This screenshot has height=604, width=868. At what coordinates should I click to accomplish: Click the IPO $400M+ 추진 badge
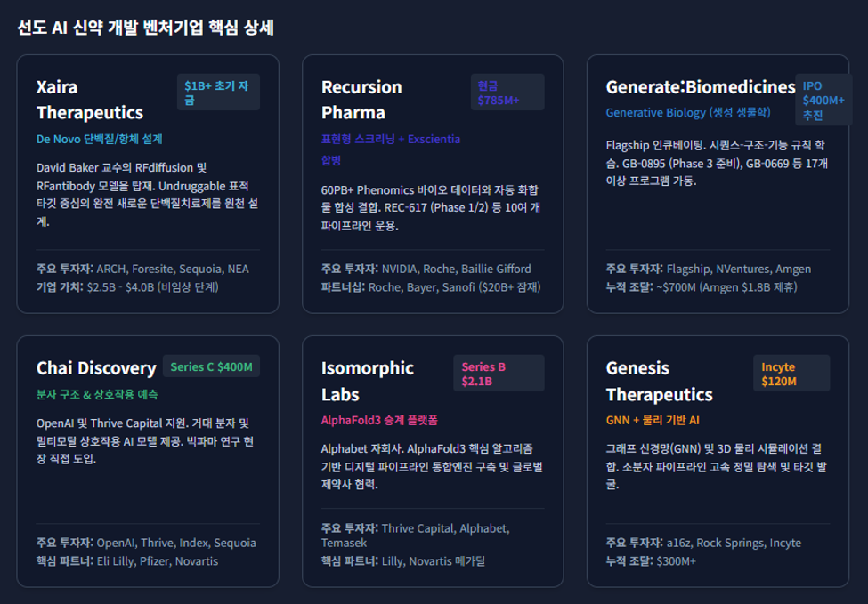point(823,101)
